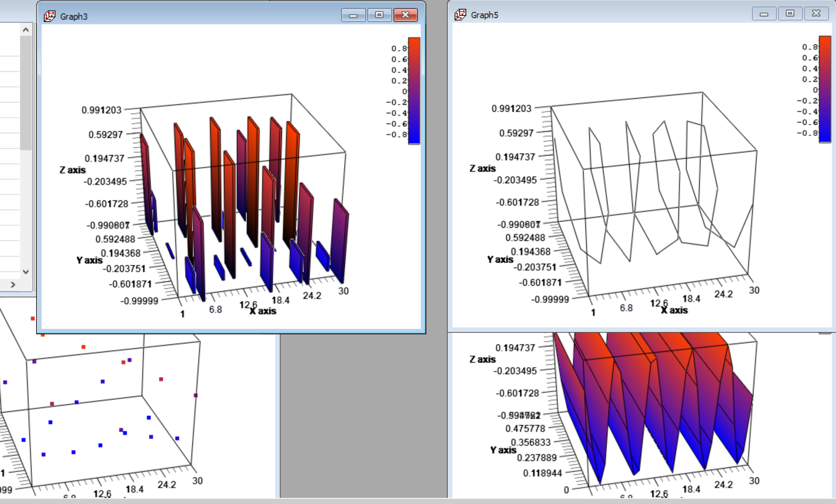Close the Graph5 window

[x=816, y=14]
